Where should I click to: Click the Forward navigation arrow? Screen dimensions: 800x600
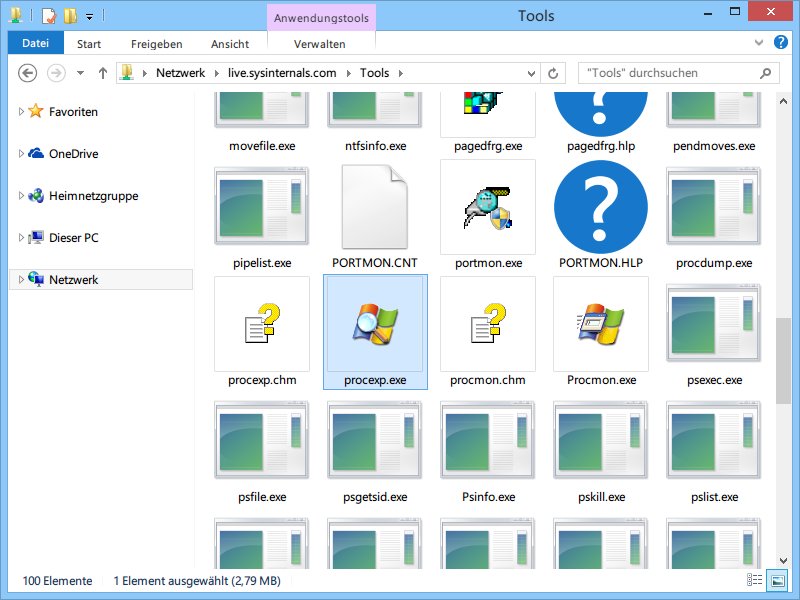tap(56, 73)
